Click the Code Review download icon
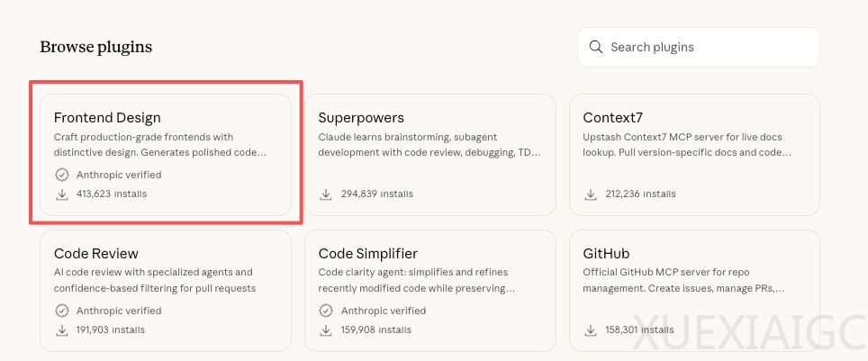The width and height of the screenshot is (868, 361). point(62,329)
